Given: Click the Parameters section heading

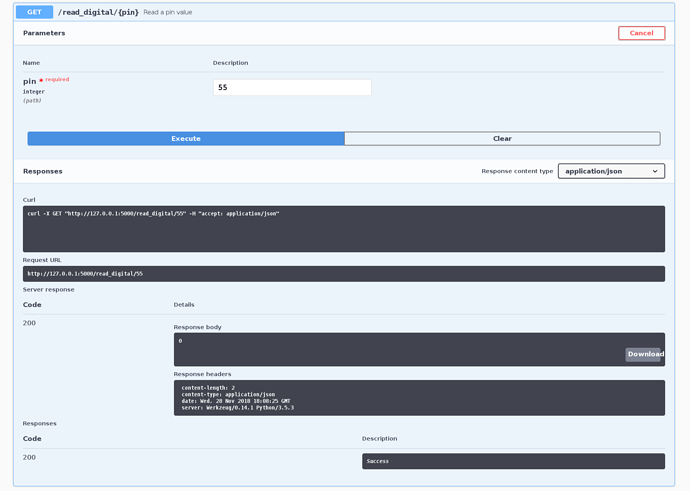Looking at the screenshot, I should coord(44,33).
